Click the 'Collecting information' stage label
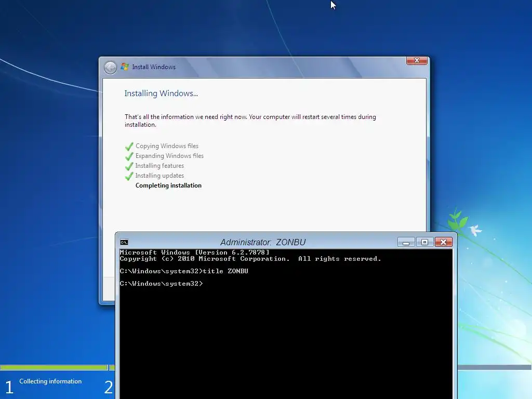This screenshot has width=532, height=399. pos(50,381)
